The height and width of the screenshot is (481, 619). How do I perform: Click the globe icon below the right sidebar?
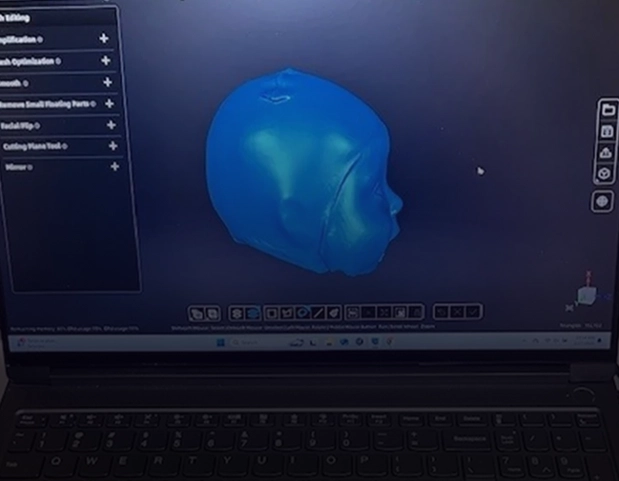point(602,201)
